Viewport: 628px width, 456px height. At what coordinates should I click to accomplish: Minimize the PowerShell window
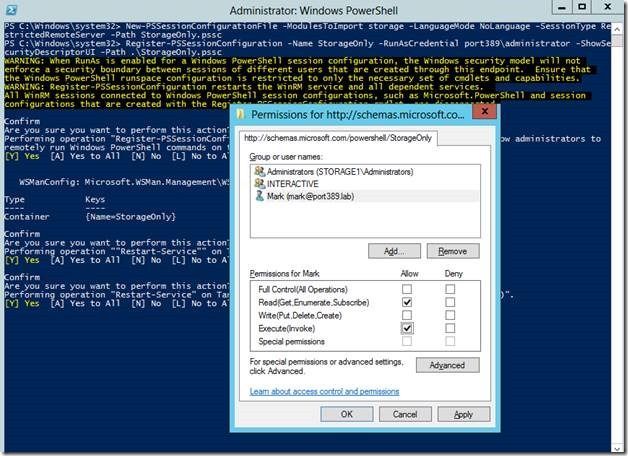click(x=562, y=8)
